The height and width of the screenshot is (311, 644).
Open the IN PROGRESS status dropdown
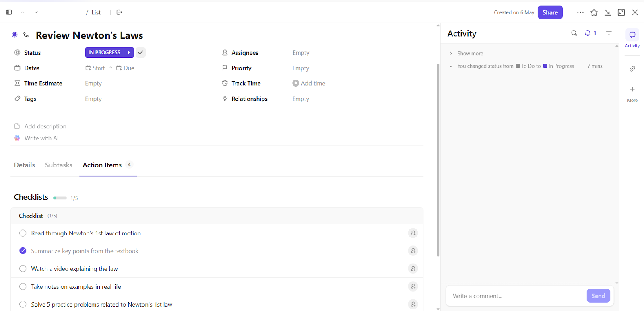tap(105, 53)
